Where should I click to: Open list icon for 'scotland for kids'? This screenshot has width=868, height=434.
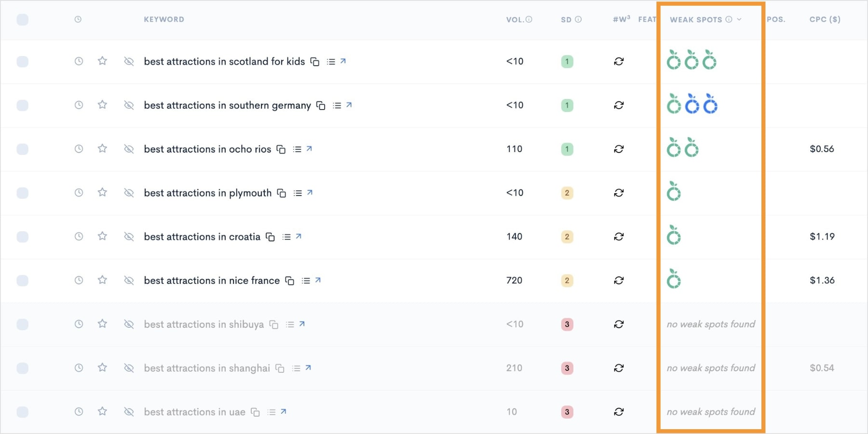pos(331,62)
